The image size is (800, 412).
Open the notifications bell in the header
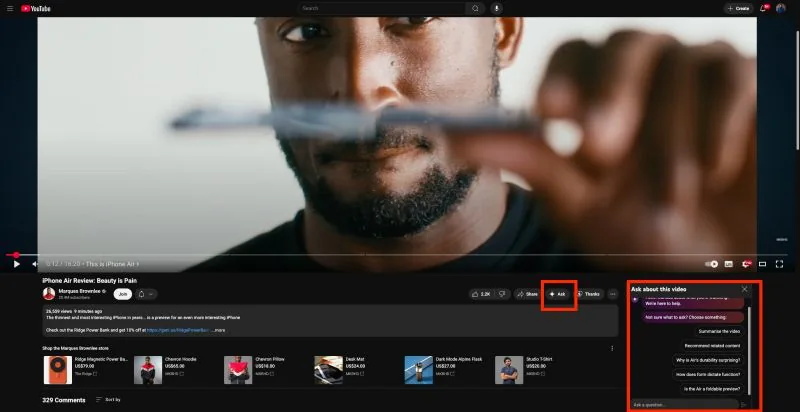[763, 9]
